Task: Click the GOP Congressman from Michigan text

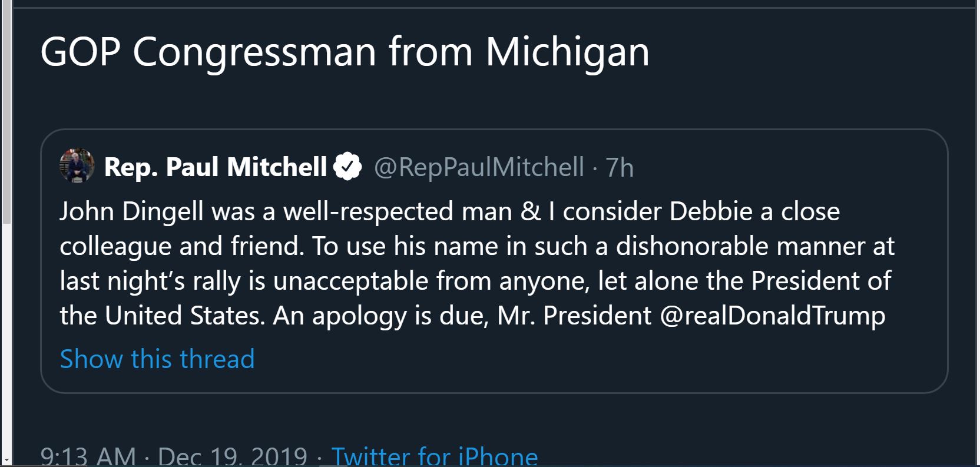Action: click(345, 52)
